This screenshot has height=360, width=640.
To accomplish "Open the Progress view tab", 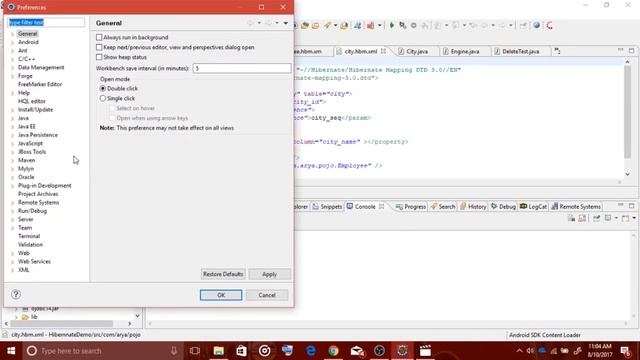I will click(x=411, y=207).
